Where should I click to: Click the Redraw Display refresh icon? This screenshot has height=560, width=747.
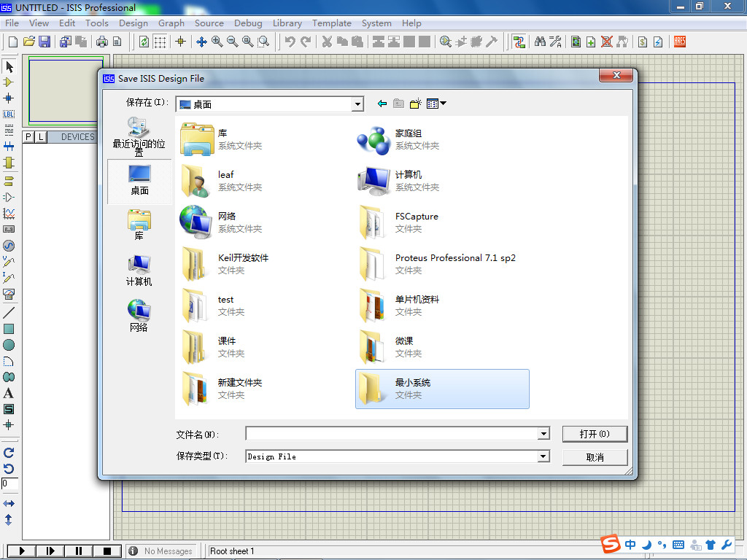[x=144, y=42]
